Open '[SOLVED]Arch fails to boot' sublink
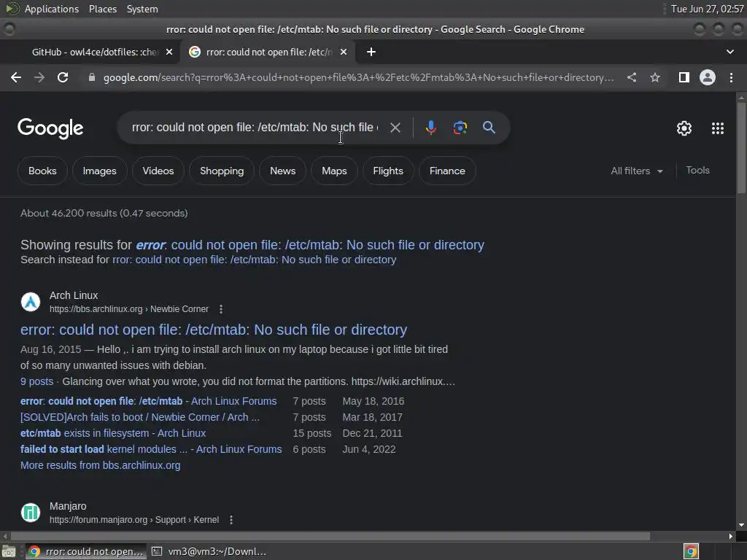 (140, 417)
